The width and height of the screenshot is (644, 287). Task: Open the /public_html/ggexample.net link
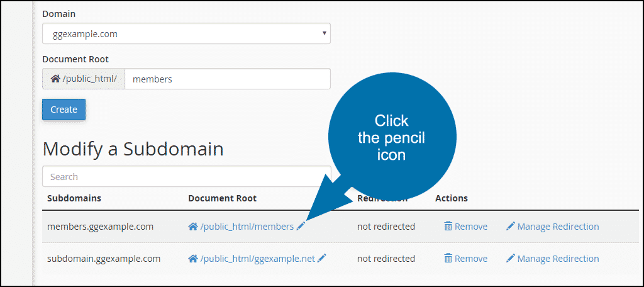tap(257, 258)
